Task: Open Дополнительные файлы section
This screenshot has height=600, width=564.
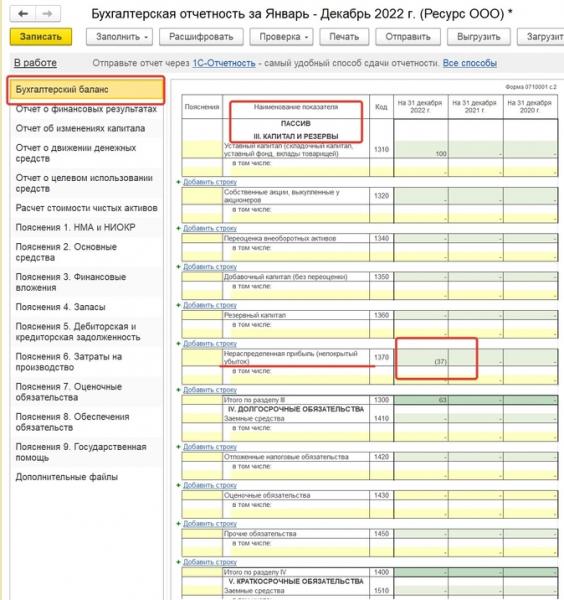Action: [x=67, y=477]
